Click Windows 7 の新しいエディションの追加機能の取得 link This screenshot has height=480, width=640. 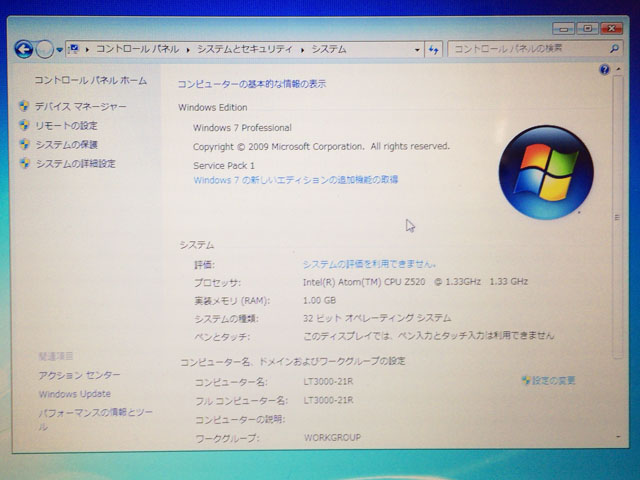pyautogui.click(x=296, y=180)
